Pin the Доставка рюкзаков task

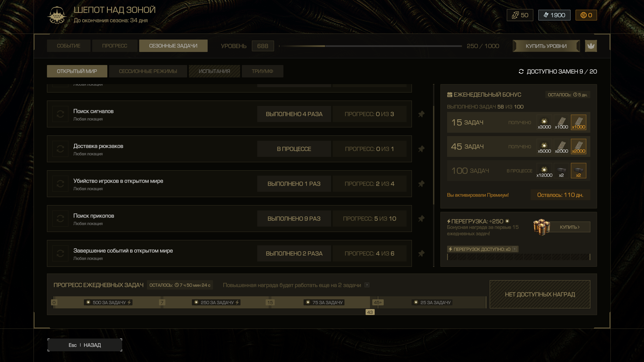421,149
